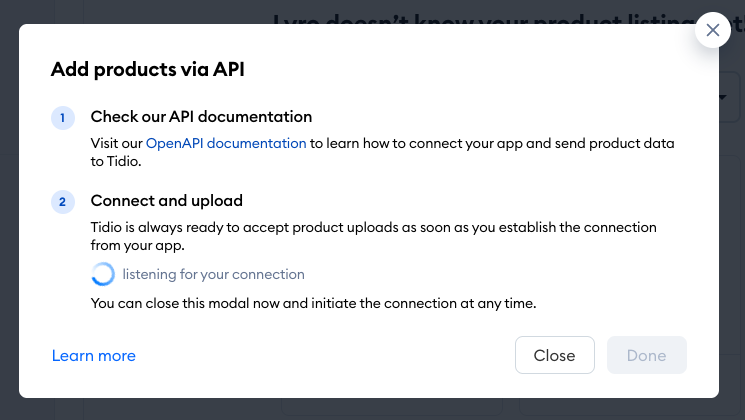Screen dimensions: 745x420
Task: Click the 'listening for your connection' status text
Action: 213,275
